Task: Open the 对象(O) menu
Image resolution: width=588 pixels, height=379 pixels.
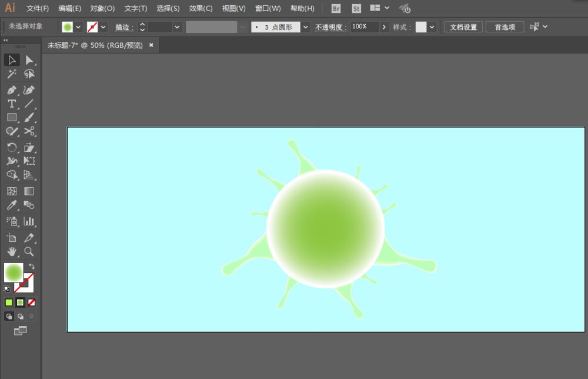Action: coord(102,9)
